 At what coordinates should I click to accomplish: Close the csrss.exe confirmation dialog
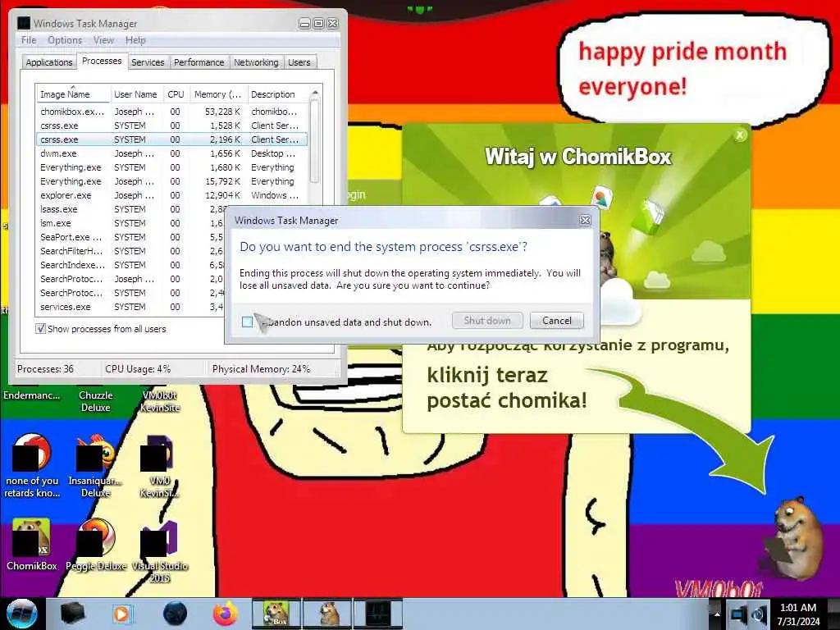pos(585,220)
